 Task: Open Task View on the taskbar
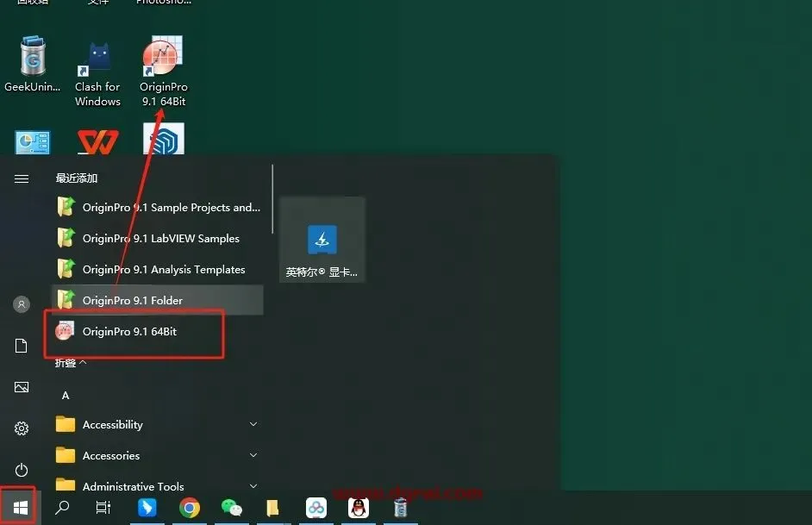pos(103,508)
